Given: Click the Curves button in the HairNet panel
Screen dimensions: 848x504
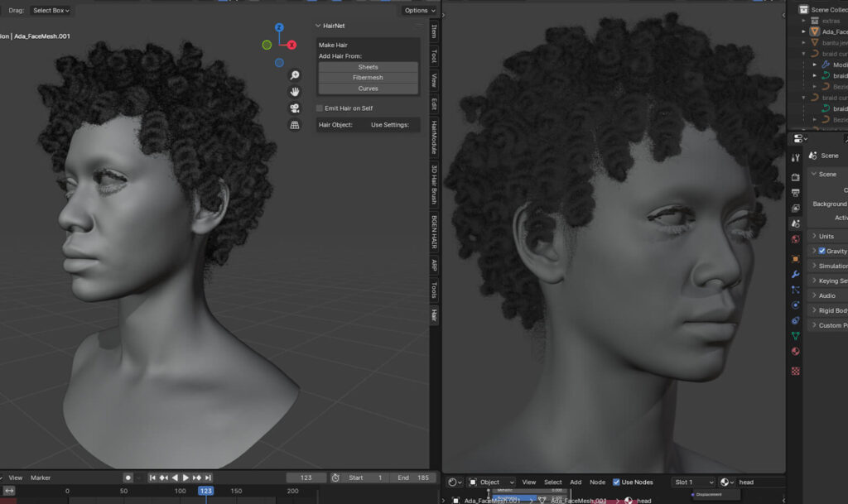Looking at the screenshot, I should (367, 88).
